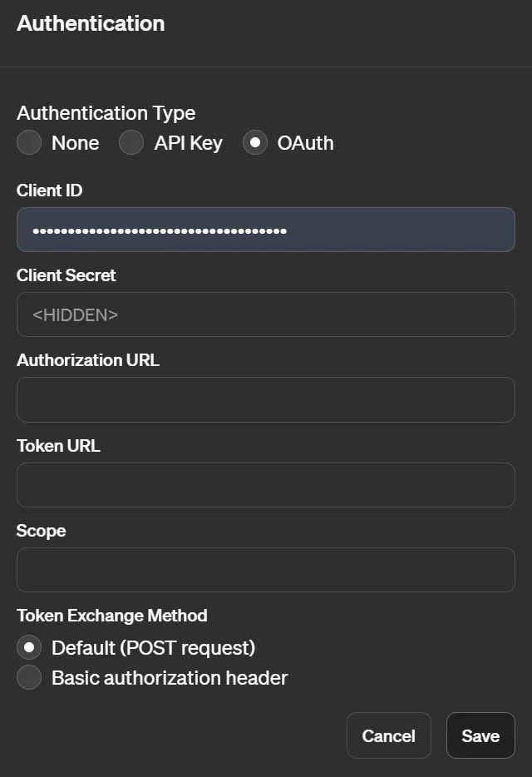Click the Authentication Type section label
The width and height of the screenshot is (532, 777).
(x=106, y=113)
